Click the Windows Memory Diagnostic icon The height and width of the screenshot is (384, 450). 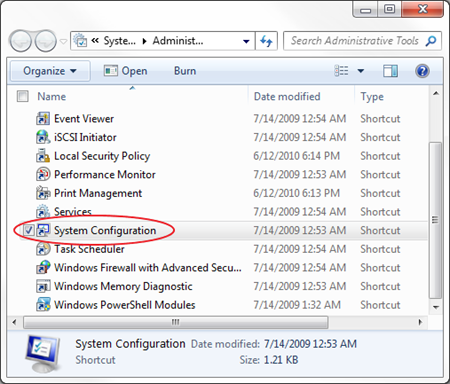click(43, 286)
